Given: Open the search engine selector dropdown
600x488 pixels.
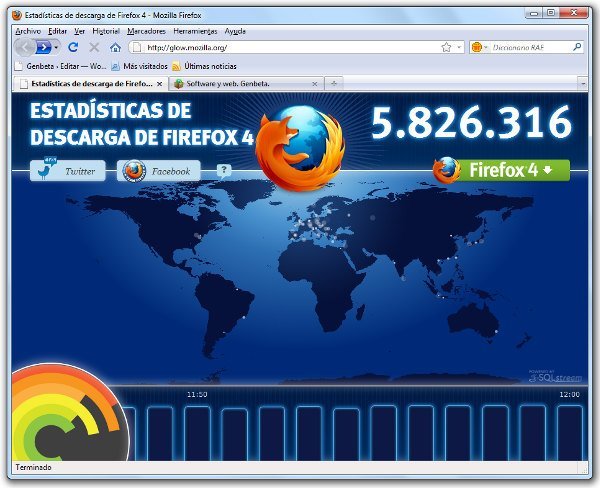Looking at the screenshot, I should point(480,47).
